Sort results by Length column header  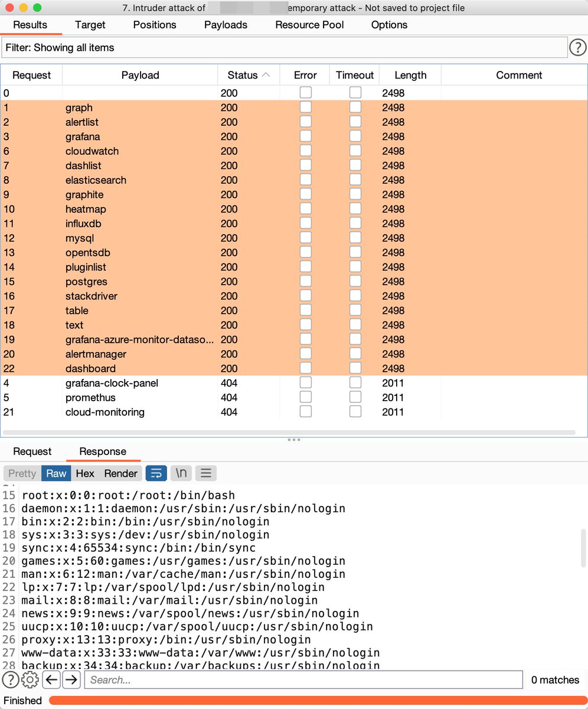[410, 75]
